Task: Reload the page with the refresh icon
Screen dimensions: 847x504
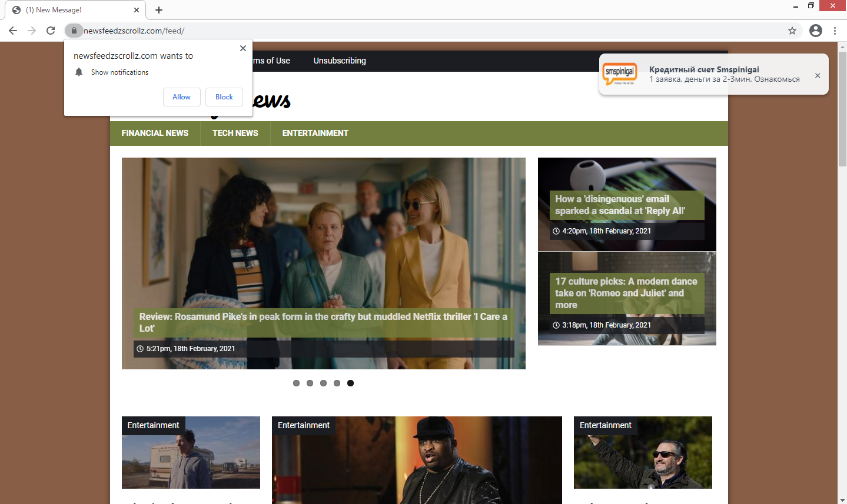Action: [x=51, y=31]
